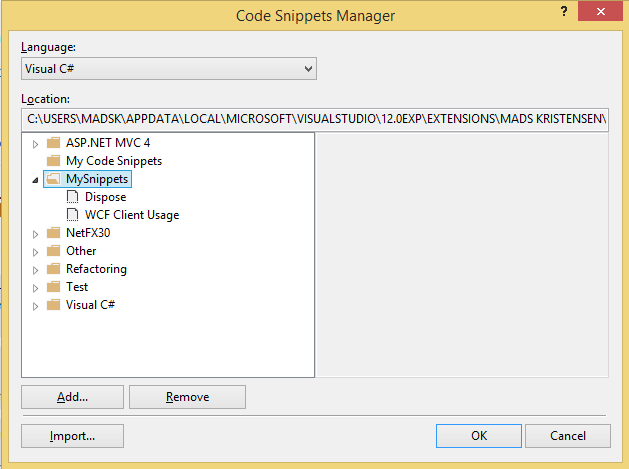Viewport: 629px width, 469px height.
Task: Expand the Other folder node
Action: (x=36, y=251)
